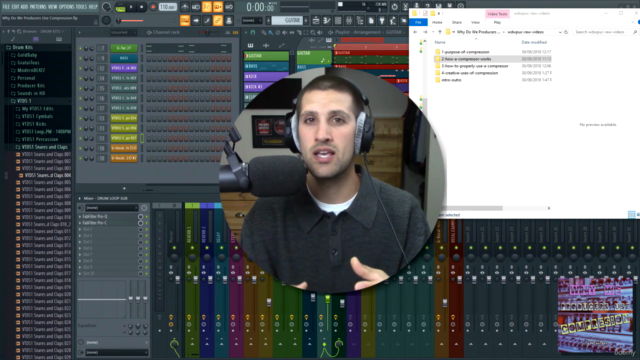This screenshot has width=640, height=360.
Task: Open the 1-purpose-of-compression folder
Action: tap(465, 52)
